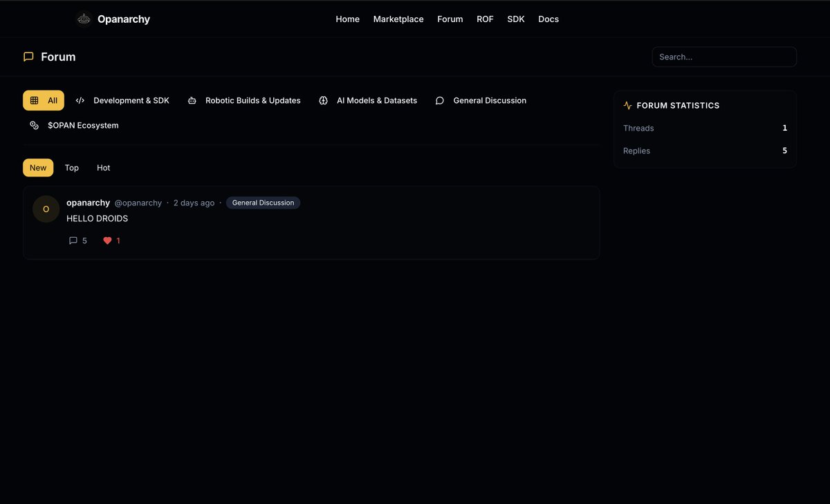This screenshot has width=830, height=504.
Task: Click the grid icon in All filter
Action: (x=34, y=100)
